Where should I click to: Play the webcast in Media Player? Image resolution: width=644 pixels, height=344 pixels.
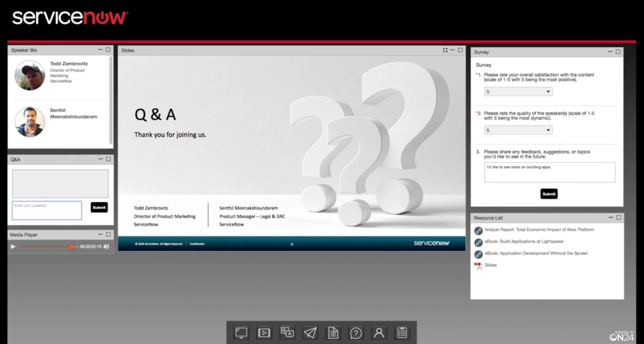(x=13, y=247)
